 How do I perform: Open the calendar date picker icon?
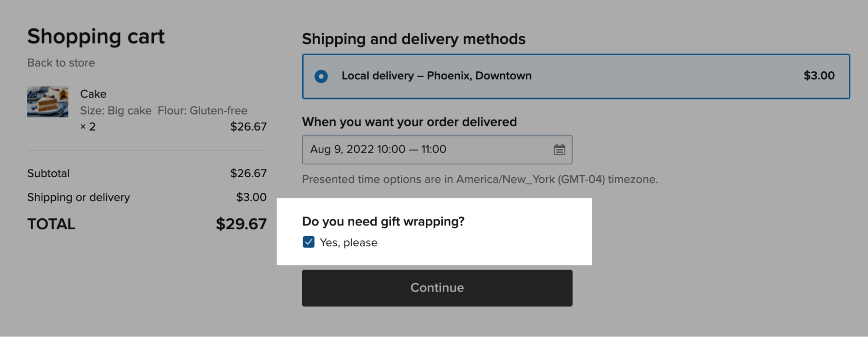(560, 149)
